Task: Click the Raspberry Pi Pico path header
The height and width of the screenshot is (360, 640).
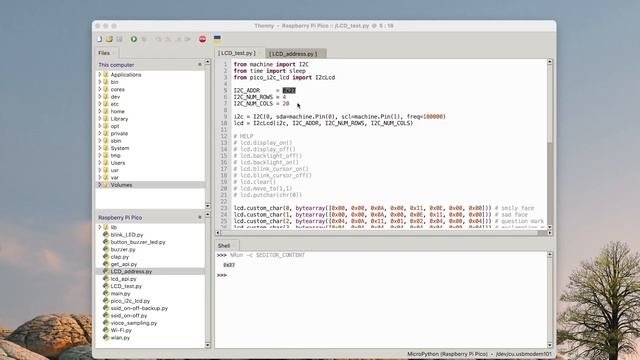Action: (120, 218)
